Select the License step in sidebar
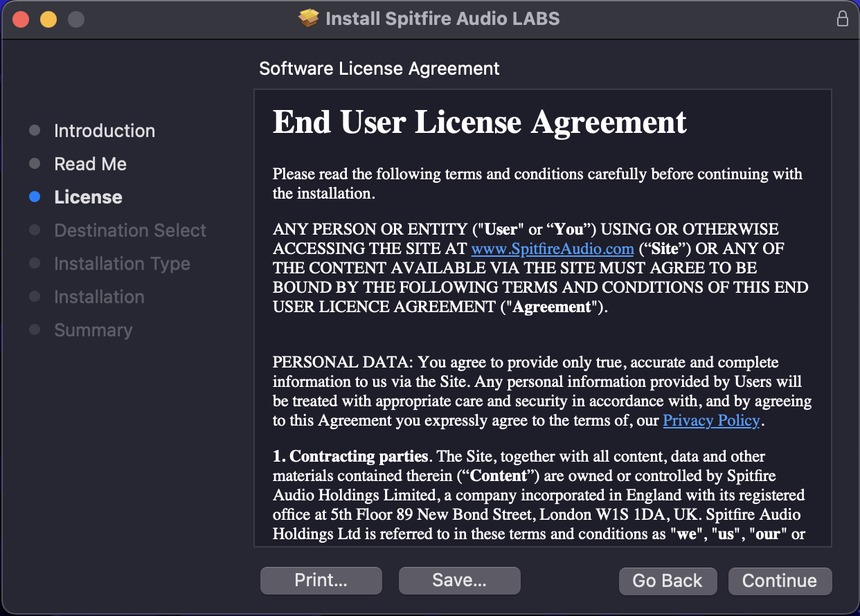 (x=89, y=197)
